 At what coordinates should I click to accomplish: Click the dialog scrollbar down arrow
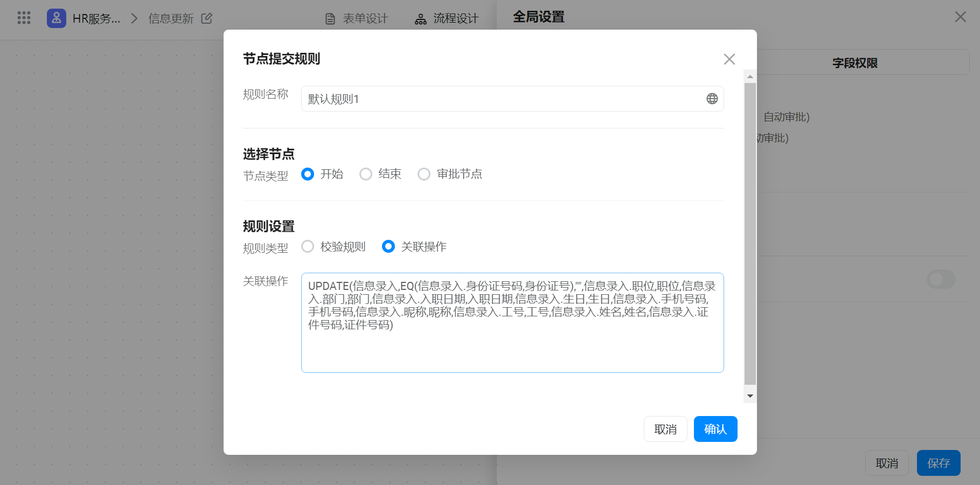pyautogui.click(x=750, y=396)
